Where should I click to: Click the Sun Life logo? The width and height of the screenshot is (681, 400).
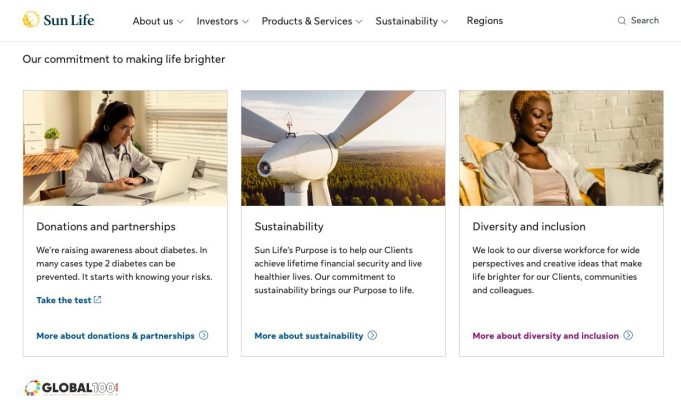[58, 20]
